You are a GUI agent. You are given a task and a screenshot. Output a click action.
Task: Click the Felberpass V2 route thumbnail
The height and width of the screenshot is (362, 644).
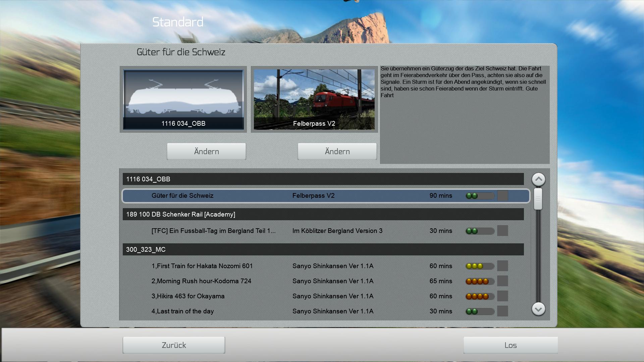[314, 99]
